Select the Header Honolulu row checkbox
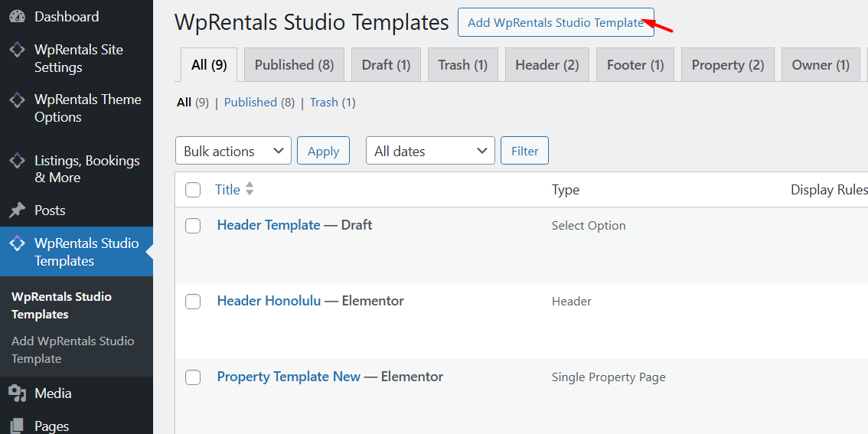The image size is (868, 434). pyautogui.click(x=193, y=302)
